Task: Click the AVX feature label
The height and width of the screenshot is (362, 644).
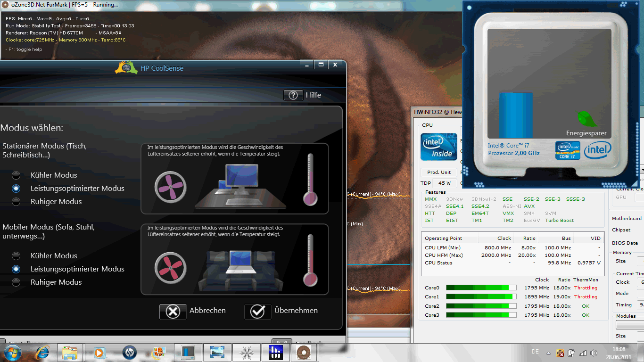Action: (x=529, y=206)
